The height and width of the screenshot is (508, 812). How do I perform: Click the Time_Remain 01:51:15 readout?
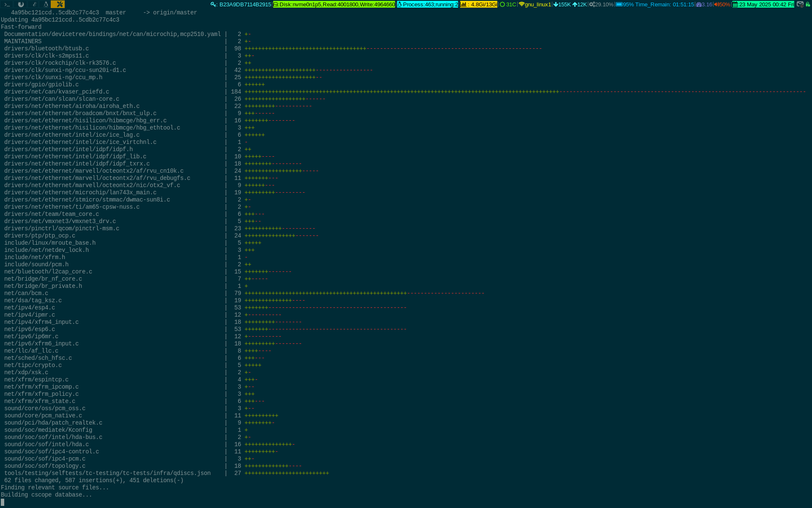[664, 4]
